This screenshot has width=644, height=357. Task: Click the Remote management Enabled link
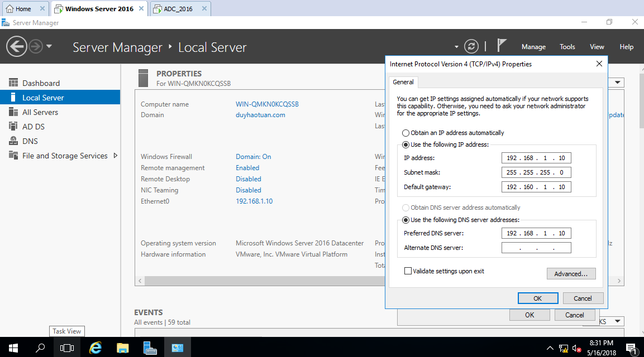coord(247,168)
